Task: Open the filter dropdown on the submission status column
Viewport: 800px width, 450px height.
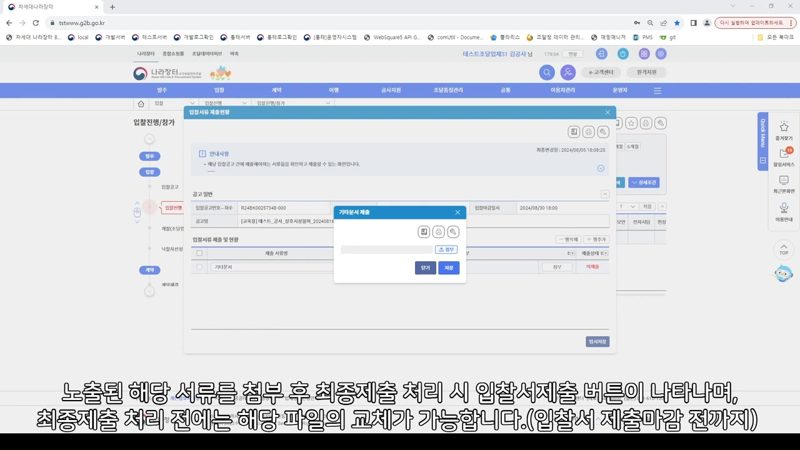Action: click(604, 253)
